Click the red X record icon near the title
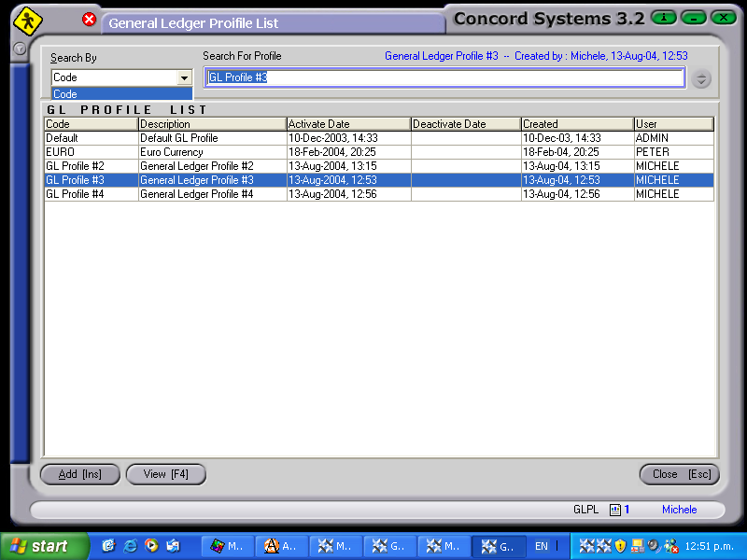The width and height of the screenshot is (747, 560). tap(90, 19)
